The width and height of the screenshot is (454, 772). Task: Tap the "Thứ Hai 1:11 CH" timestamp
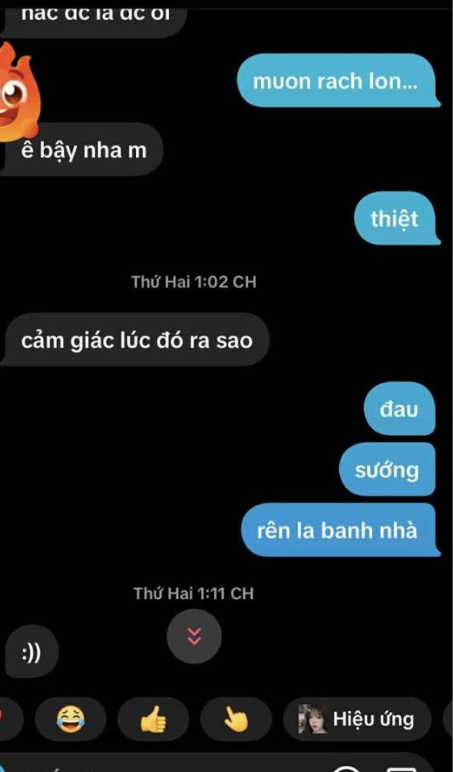pos(194,593)
